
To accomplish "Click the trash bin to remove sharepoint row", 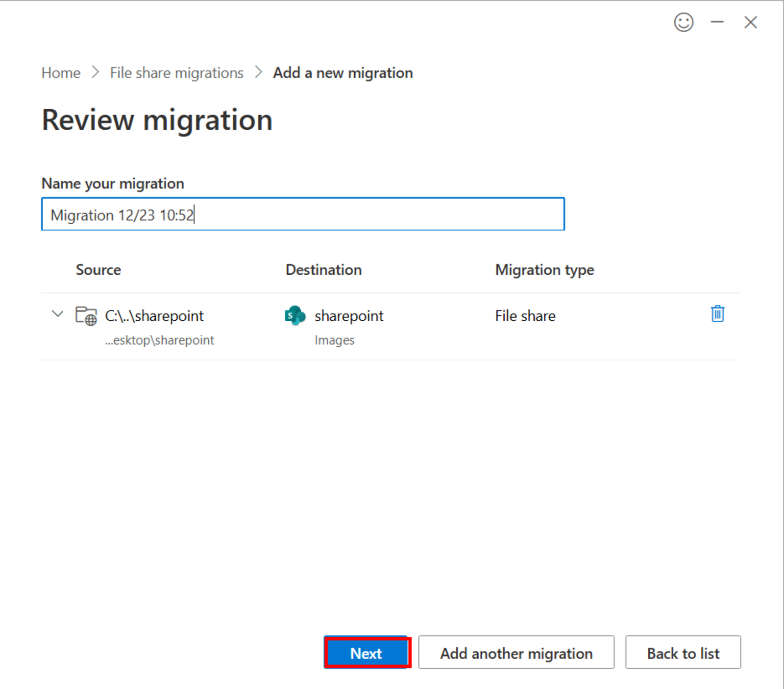I will click(x=717, y=314).
